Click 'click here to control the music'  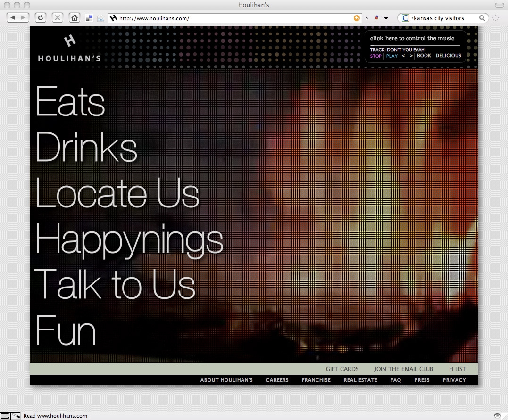[412, 38]
